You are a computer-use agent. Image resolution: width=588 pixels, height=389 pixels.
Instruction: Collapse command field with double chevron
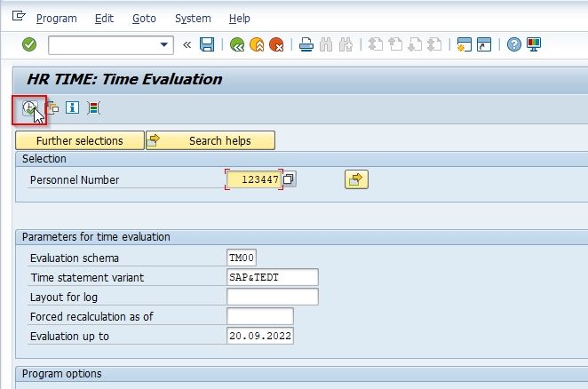click(x=187, y=45)
